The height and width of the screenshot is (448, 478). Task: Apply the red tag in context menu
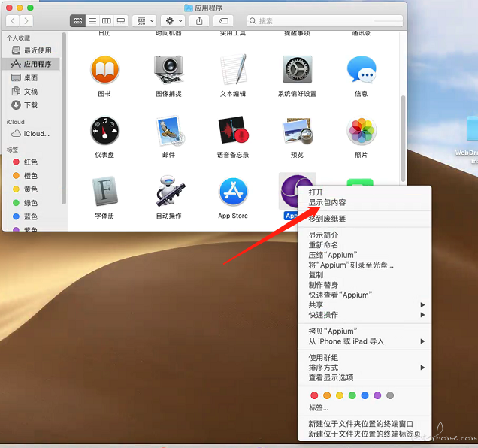pos(314,395)
